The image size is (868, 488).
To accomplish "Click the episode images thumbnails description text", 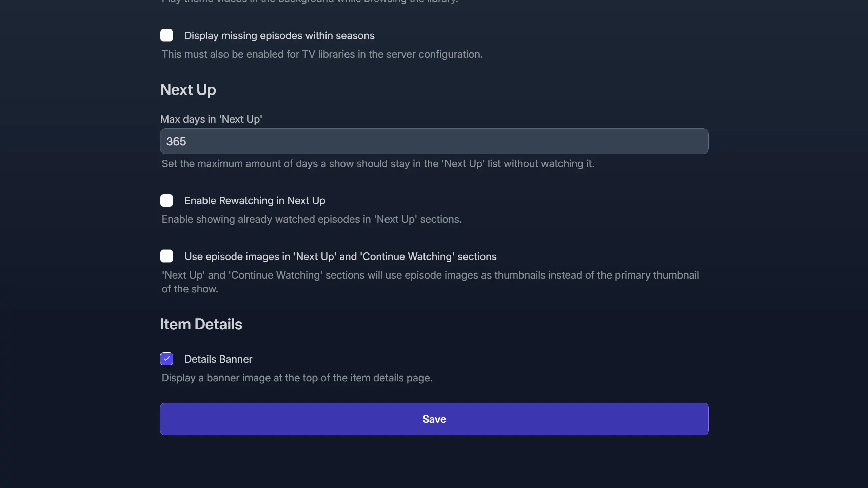I will click(x=430, y=275).
